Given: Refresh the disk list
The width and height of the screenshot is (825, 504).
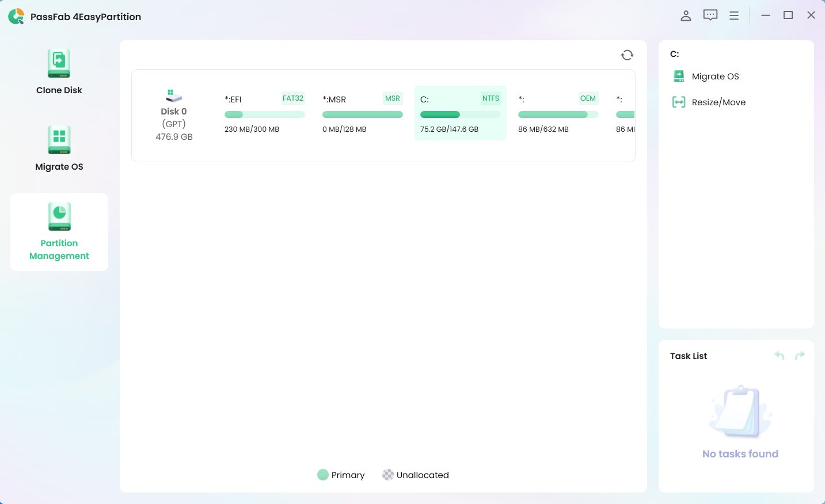Looking at the screenshot, I should tap(627, 55).
